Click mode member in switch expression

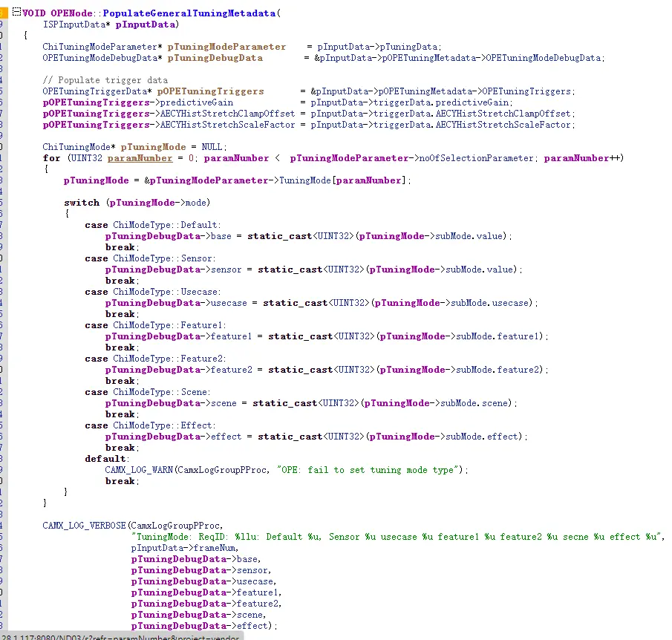196,203
